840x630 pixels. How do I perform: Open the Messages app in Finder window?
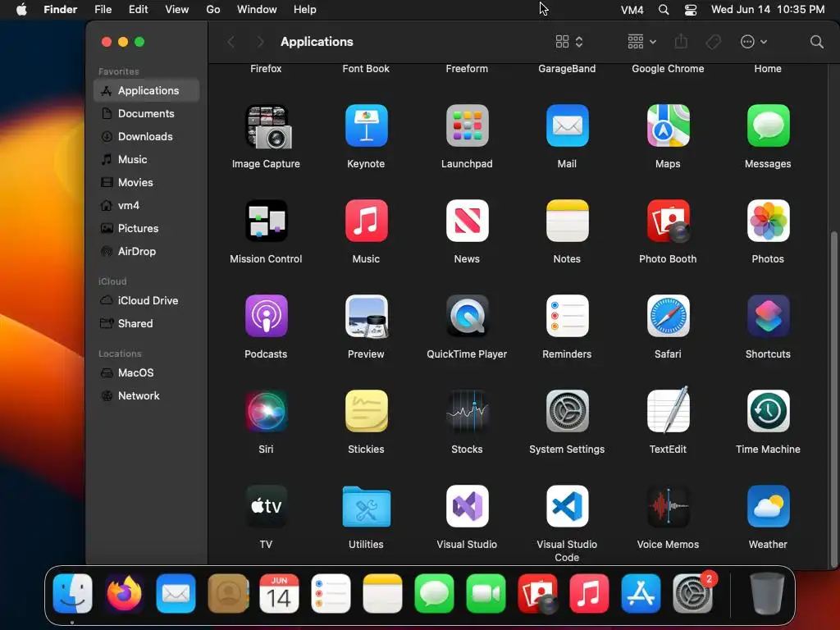pos(768,126)
